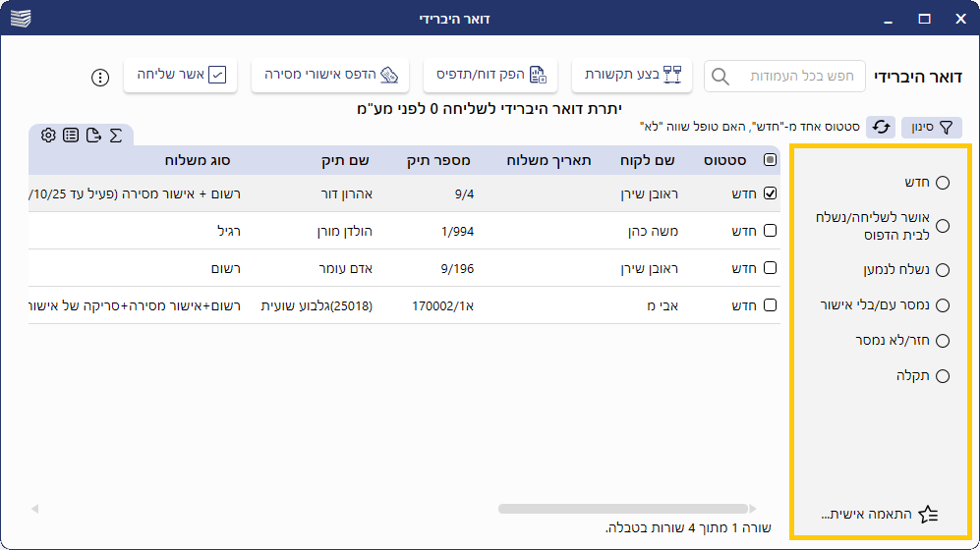Click the מספר תיק column header
This screenshot has height=550, width=980.
tap(437, 160)
